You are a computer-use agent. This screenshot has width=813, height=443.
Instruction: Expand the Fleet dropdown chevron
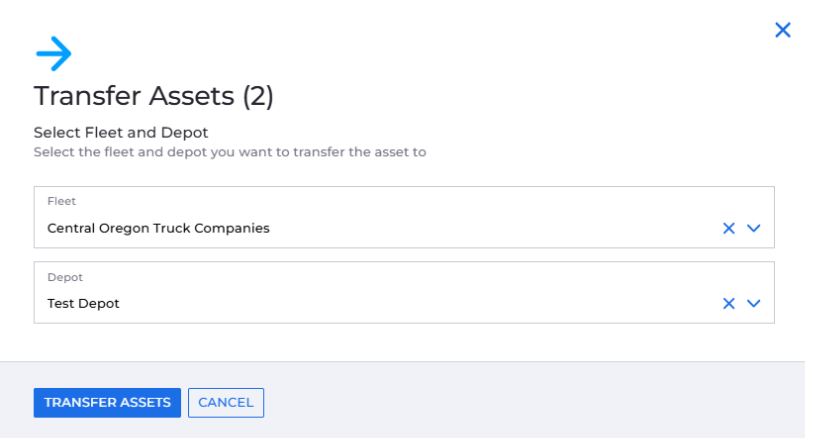point(753,228)
